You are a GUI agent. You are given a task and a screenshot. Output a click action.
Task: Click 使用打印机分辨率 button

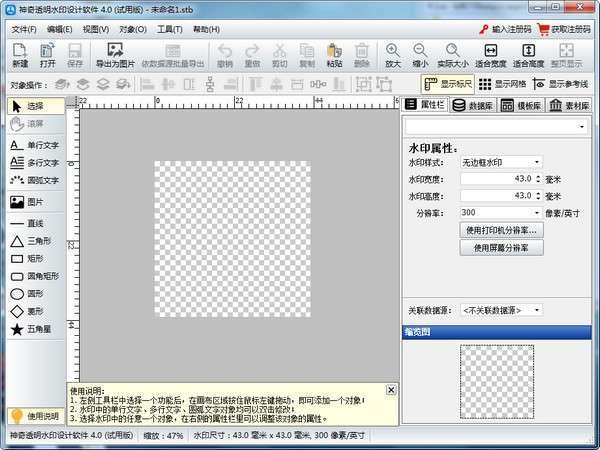pyautogui.click(x=502, y=230)
